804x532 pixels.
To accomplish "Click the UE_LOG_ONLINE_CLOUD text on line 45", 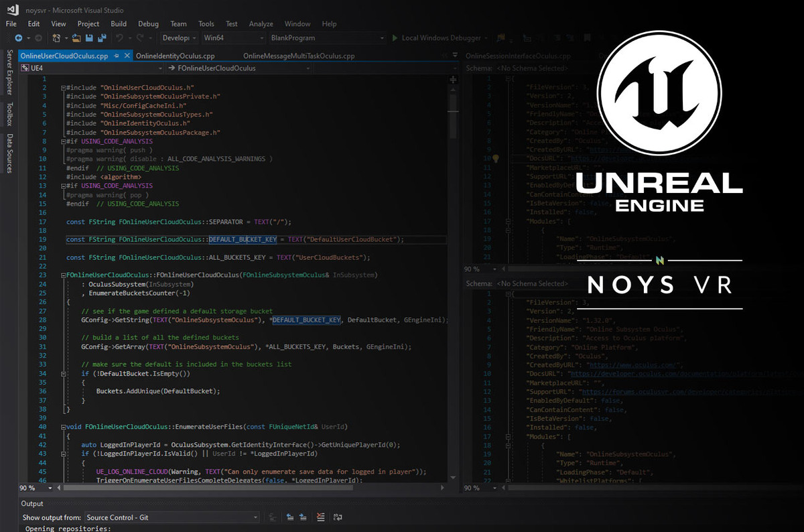I will pyautogui.click(x=132, y=471).
